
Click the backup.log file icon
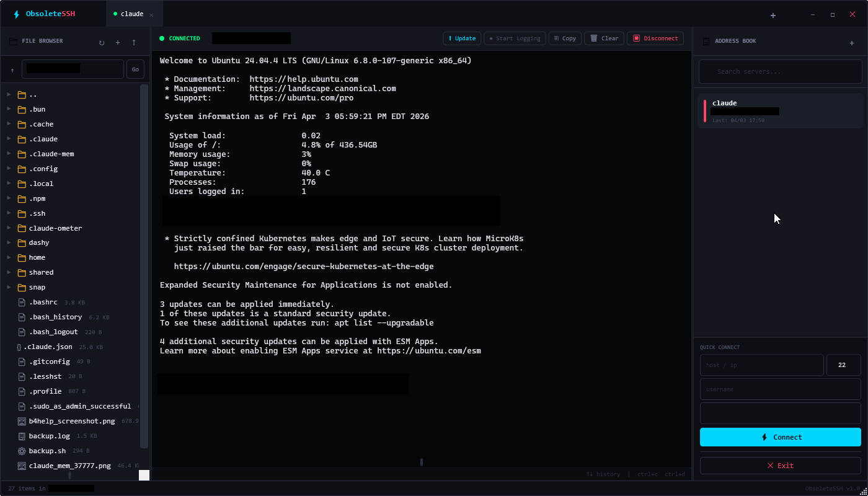tap(22, 436)
